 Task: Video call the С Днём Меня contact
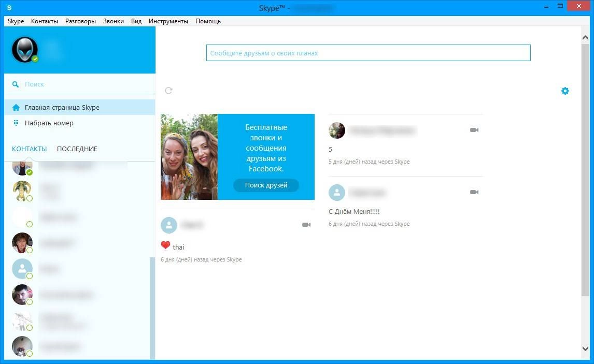(474, 192)
